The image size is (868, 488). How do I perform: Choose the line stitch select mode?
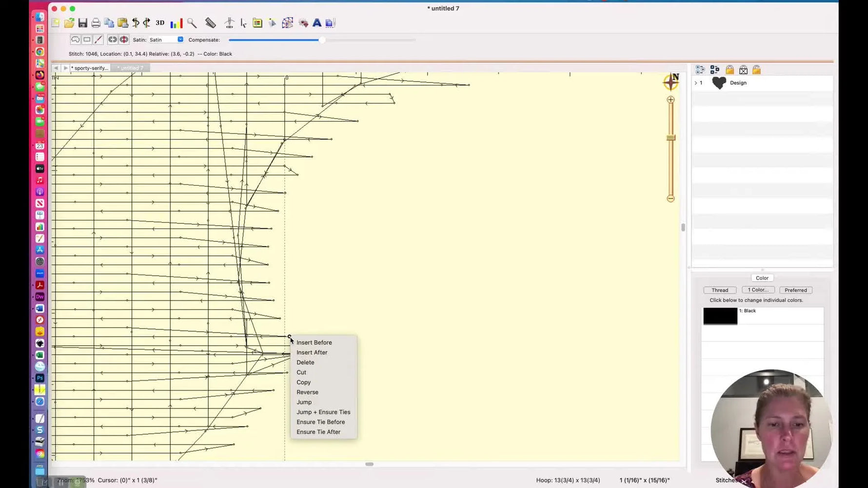click(x=98, y=39)
